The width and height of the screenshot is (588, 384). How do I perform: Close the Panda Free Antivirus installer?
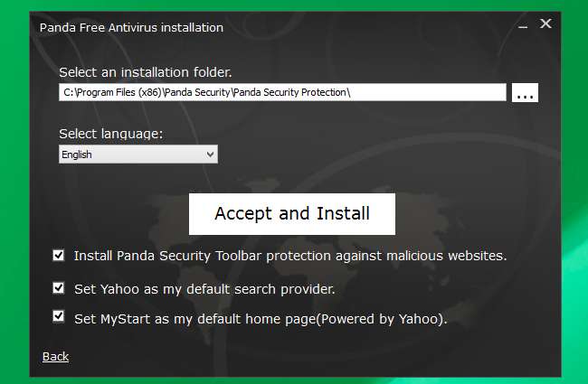(x=545, y=24)
